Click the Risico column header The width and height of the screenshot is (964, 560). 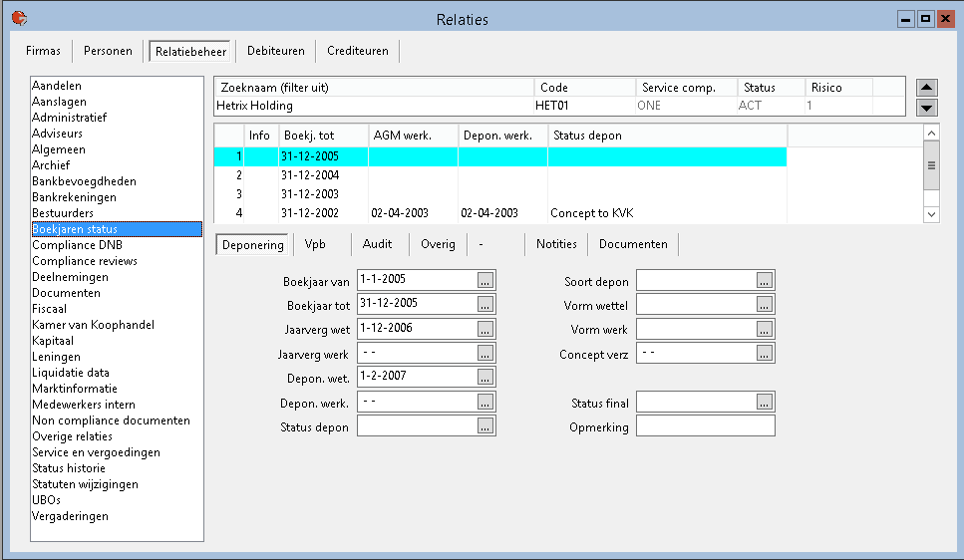tap(838, 88)
